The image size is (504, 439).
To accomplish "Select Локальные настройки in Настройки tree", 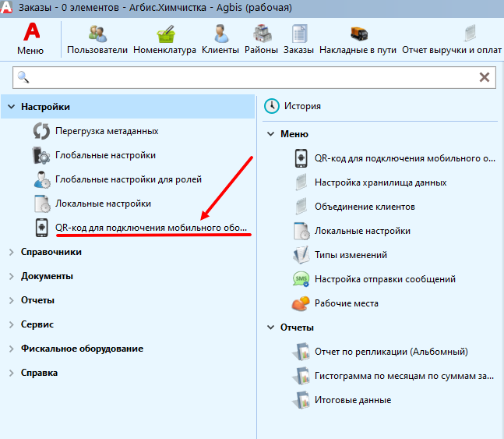I will coord(103,204).
